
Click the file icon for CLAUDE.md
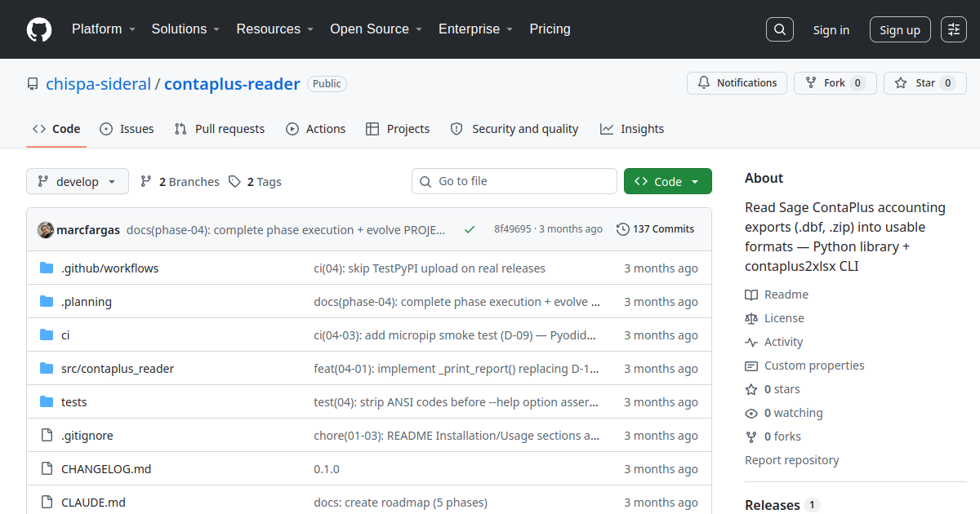[47, 503]
